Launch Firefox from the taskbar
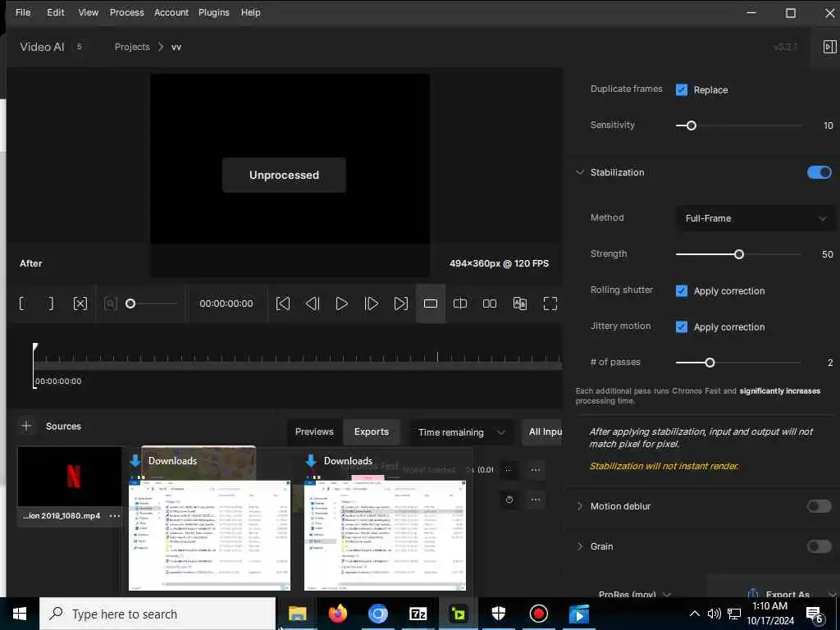Viewport: 840px width, 630px height. tap(337, 614)
